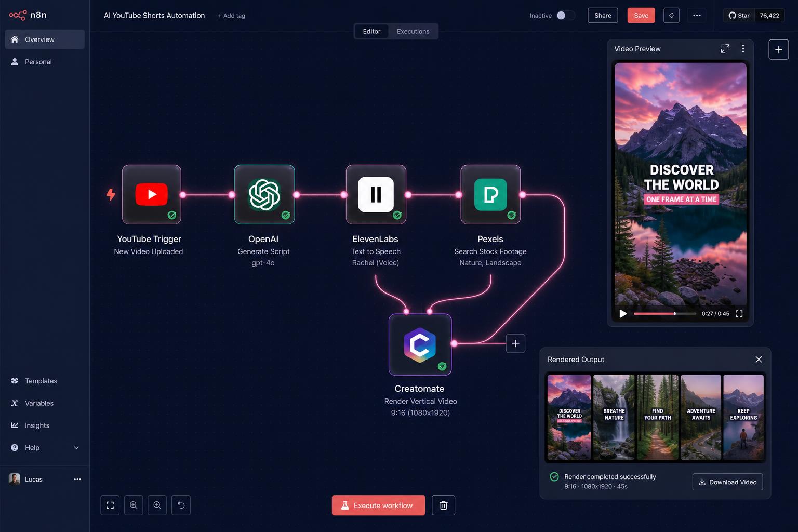The width and height of the screenshot is (798, 532).
Task: Click the Share button
Action: tap(603, 16)
